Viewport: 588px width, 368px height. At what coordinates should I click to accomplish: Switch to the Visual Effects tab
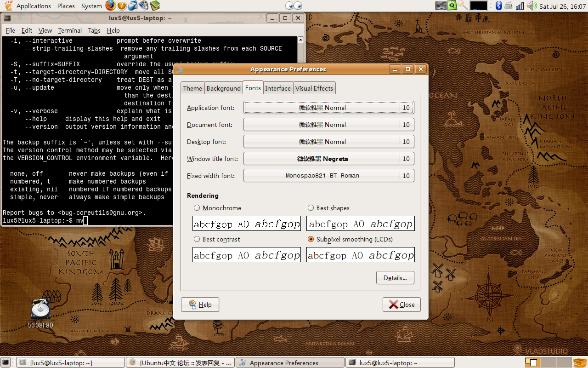coord(314,88)
